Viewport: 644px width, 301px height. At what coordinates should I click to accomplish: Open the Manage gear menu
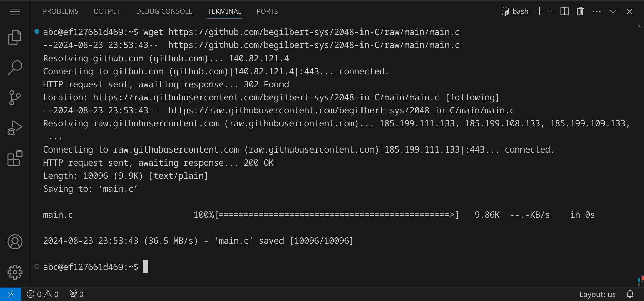[x=15, y=272]
